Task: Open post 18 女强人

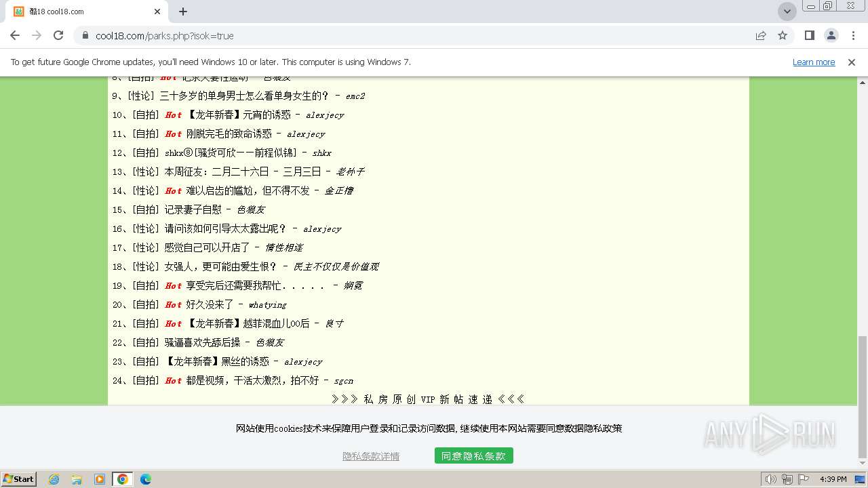Action: [x=221, y=267]
